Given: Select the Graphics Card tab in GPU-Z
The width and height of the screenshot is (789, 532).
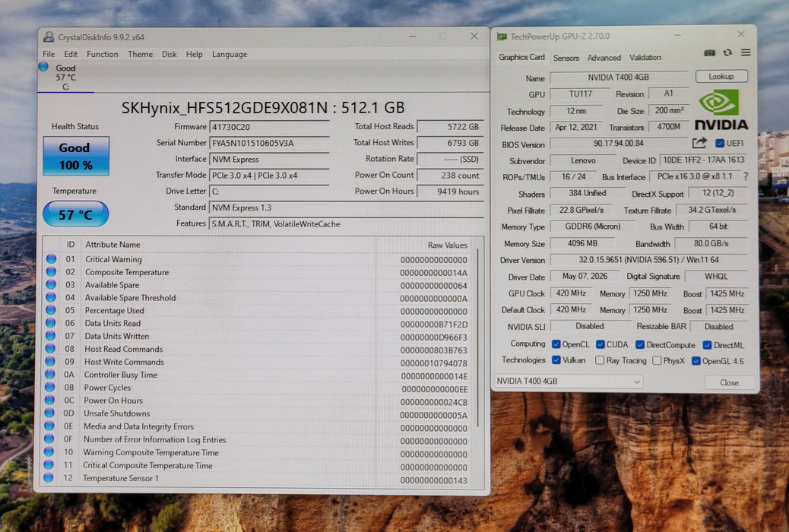Looking at the screenshot, I should [521, 57].
